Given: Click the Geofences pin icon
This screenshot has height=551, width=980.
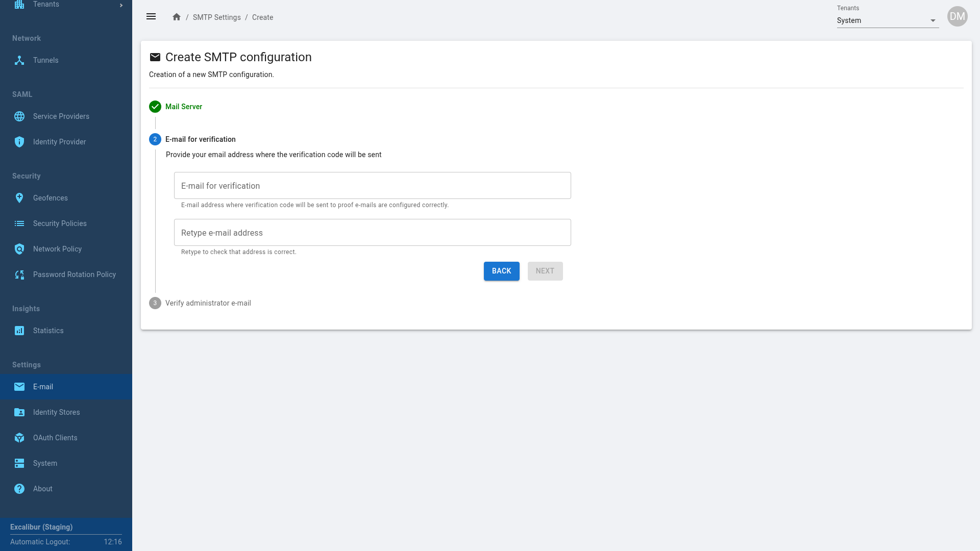Looking at the screenshot, I should (x=19, y=198).
